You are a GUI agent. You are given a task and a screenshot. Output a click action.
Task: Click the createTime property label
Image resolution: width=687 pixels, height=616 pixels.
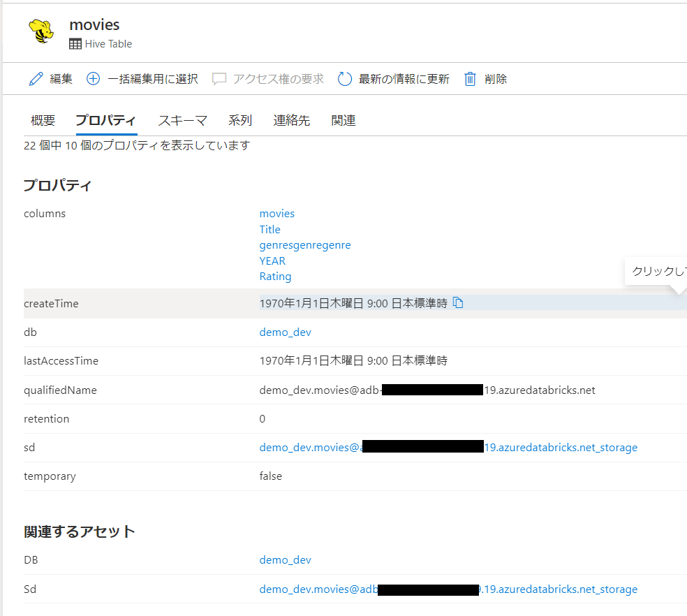(x=51, y=303)
